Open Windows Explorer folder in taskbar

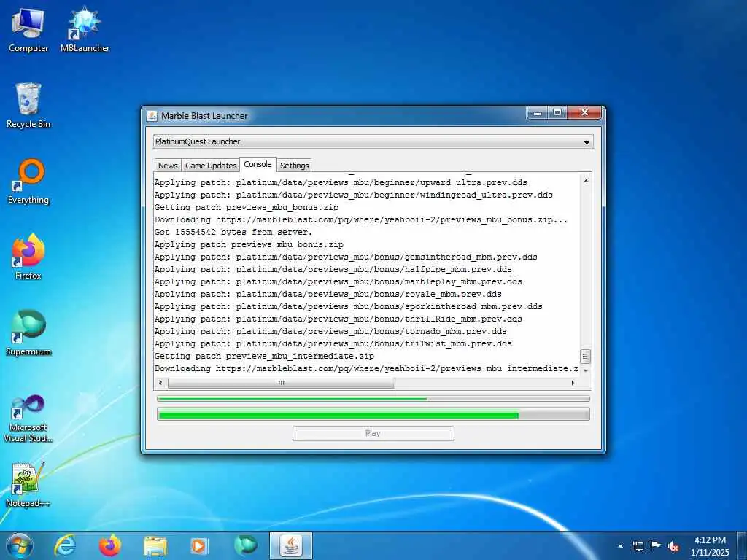(155, 546)
